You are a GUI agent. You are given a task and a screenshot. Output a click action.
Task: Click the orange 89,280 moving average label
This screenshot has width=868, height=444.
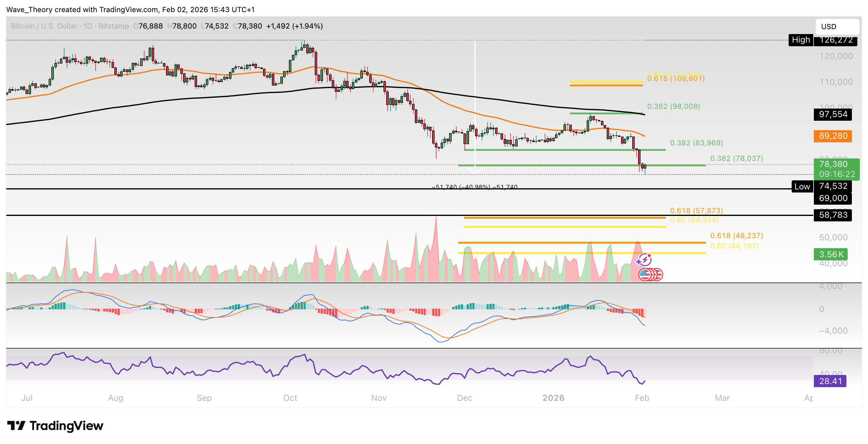832,136
